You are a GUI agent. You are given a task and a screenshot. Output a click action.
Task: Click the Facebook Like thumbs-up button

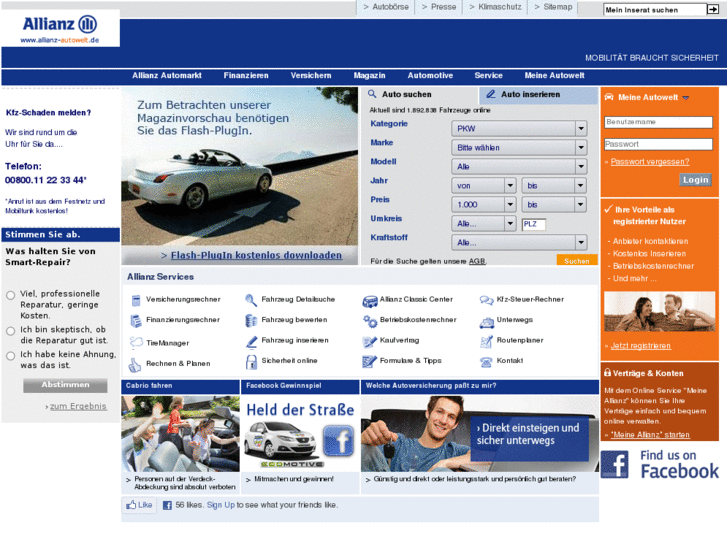pyautogui.click(x=139, y=505)
